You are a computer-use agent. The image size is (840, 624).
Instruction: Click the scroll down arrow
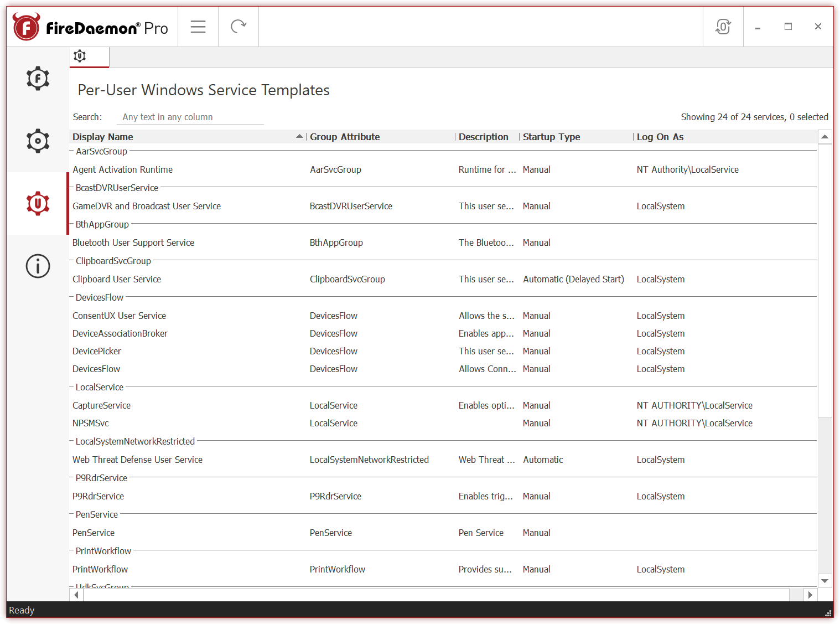click(x=825, y=581)
